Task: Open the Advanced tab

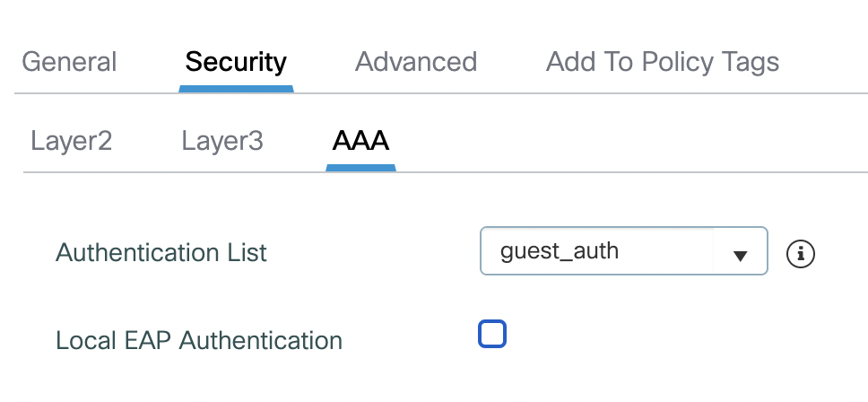Action: tap(416, 62)
